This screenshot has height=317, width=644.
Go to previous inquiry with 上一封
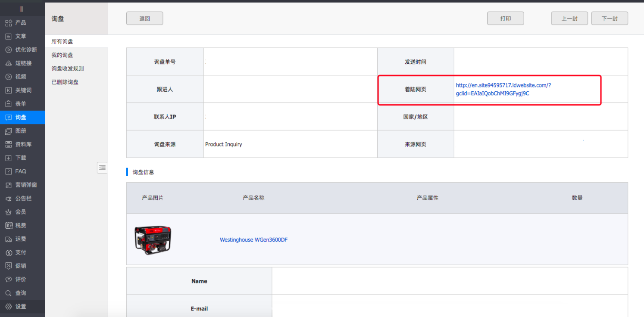[x=569, y=19]
